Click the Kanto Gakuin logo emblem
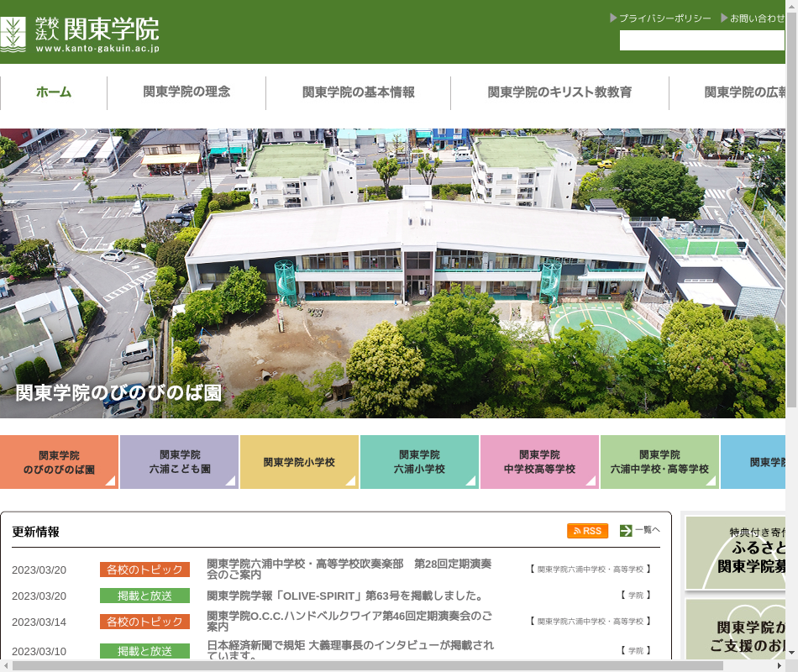798x672 pixels. 13,34
